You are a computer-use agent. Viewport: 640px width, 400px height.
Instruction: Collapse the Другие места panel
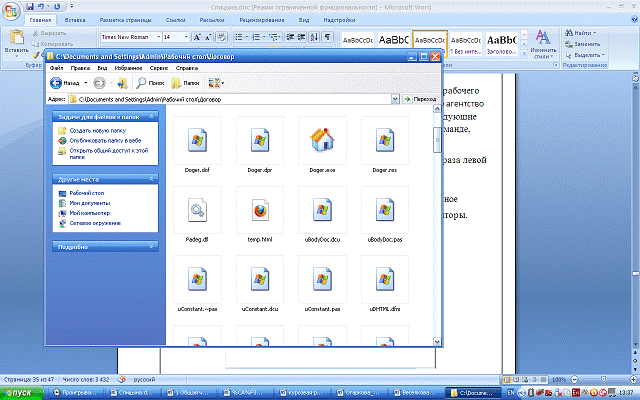click(152, 180)
